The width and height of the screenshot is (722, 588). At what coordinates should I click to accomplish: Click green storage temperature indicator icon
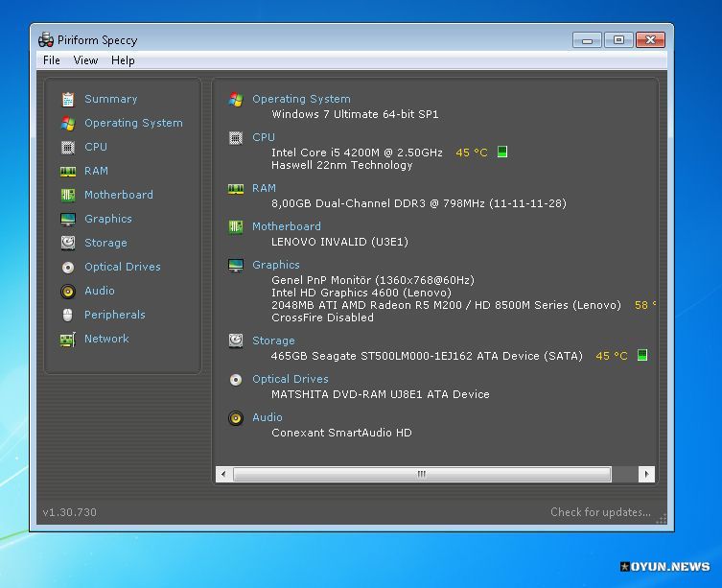[x=642, y=355]
